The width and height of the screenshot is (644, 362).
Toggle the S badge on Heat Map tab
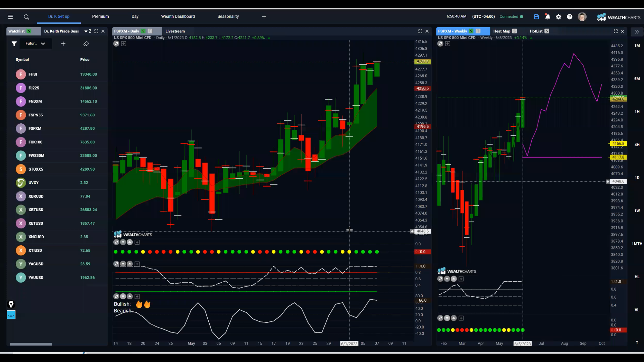tap(515, 31)
